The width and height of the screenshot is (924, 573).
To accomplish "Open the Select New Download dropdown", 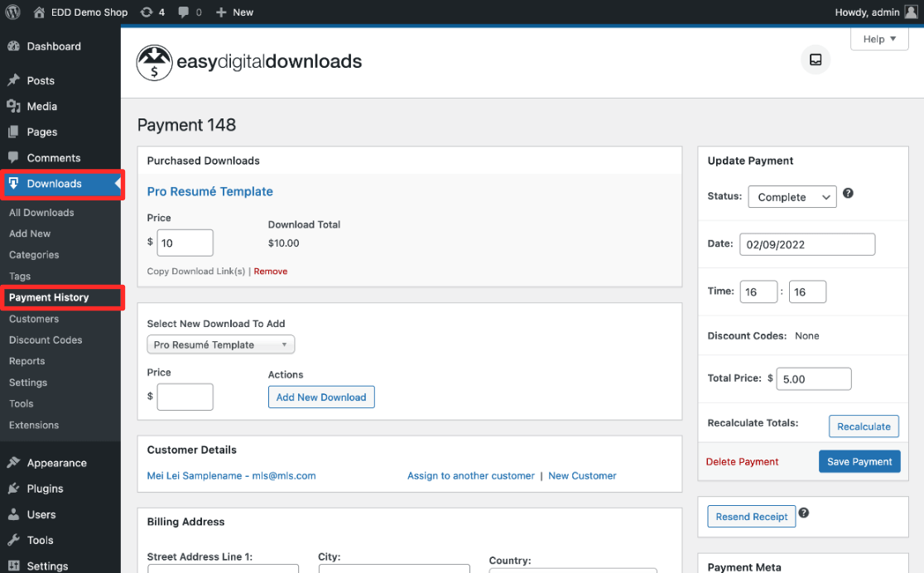I will pyautogui.click(x=220, y=344).
